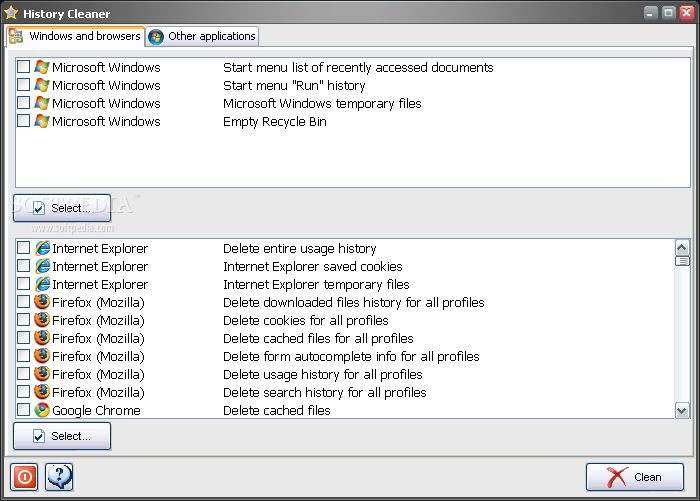Click the browser list scrollbar thumb
Viewport: 700px width, 501px height.
(x=682, y=261)
